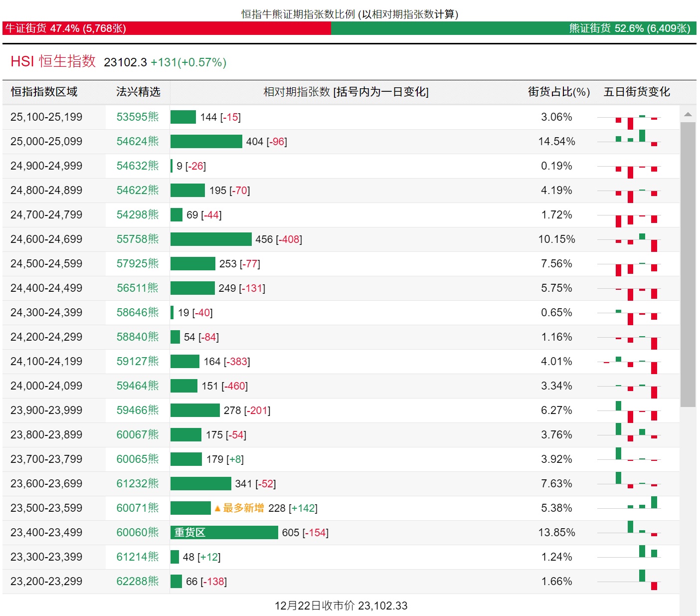
Task: Select the 58840熊 contract link
Action: (x=138, y=337)
